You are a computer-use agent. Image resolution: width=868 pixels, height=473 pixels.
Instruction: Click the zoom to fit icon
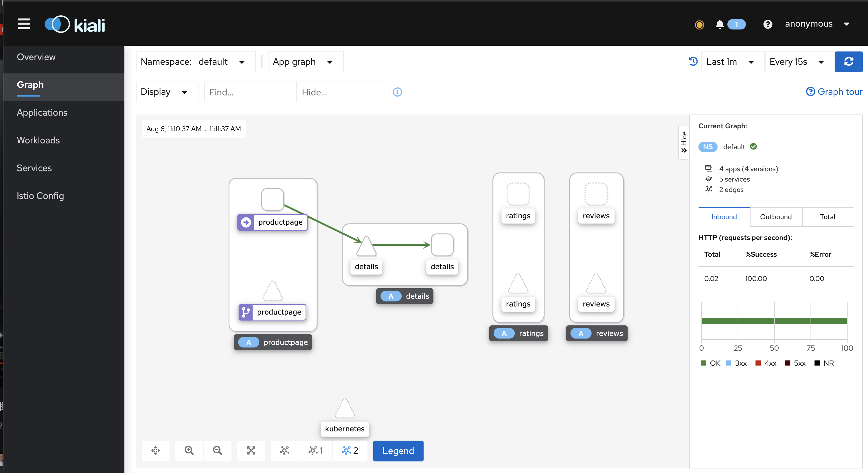[x=251, y=450]
